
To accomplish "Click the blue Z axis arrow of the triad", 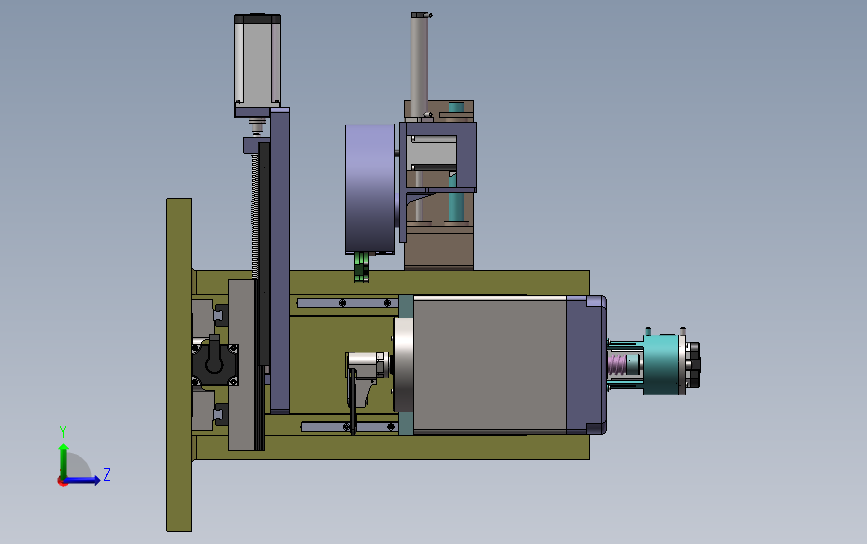I will pyautogui.click(x=83, y=480).
